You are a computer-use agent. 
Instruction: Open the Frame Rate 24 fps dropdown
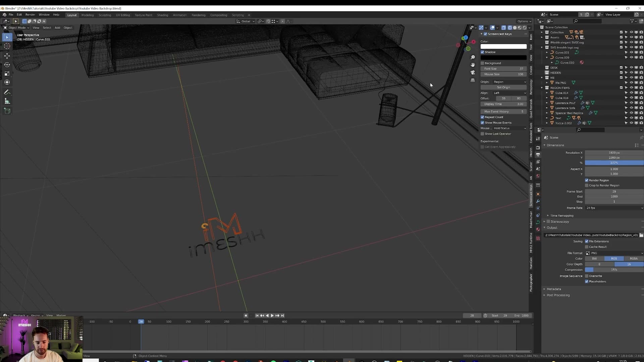click(x=614, y=208)
